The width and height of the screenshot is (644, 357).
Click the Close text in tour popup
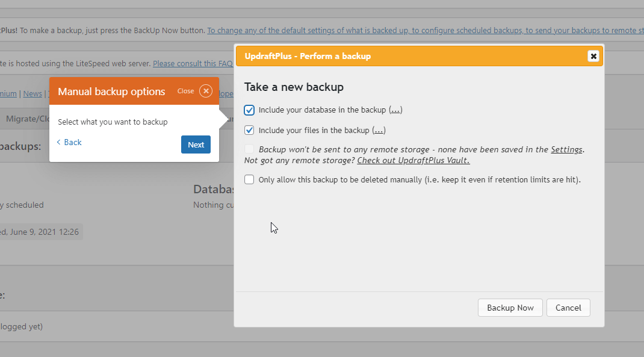tap(185, 91)
